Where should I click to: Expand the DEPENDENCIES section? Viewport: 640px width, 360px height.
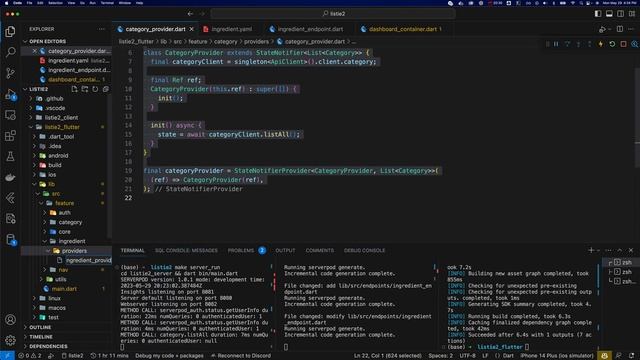click(48, 346)
